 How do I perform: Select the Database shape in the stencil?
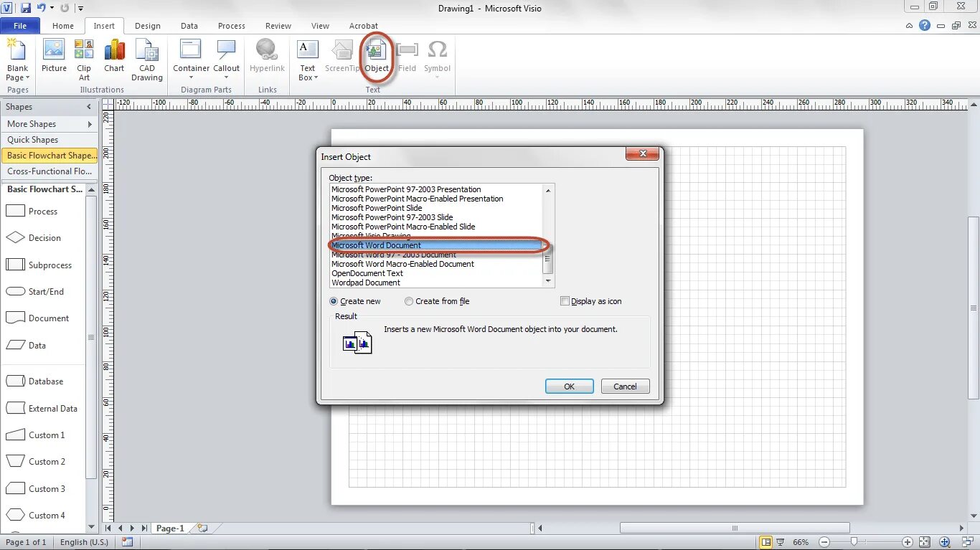[35, 381]
